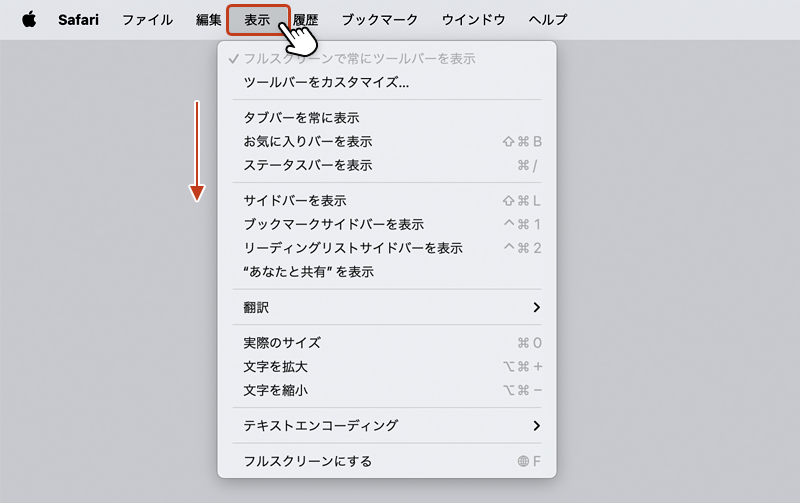Screen dimensions: 800x503
Task: Click the 表示 menu bar item
Action: 258,20
